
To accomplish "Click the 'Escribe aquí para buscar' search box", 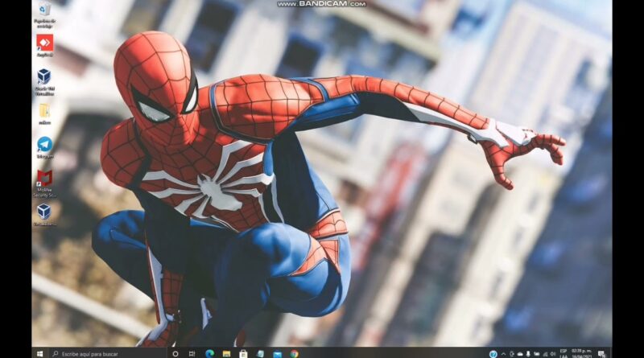I will (x=108, y=353).
